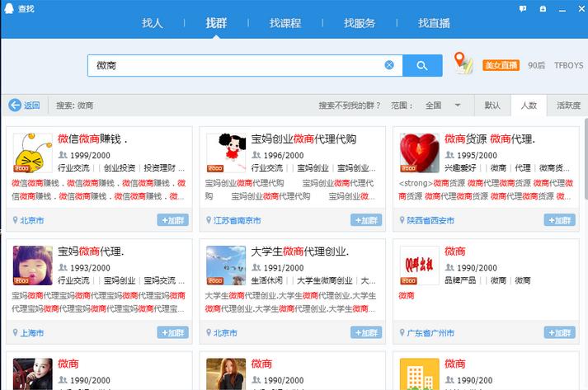The height and width of the screenshot is (390, 588).
Task: Click the plus-box icon in title bar
Action: point(543,7)
